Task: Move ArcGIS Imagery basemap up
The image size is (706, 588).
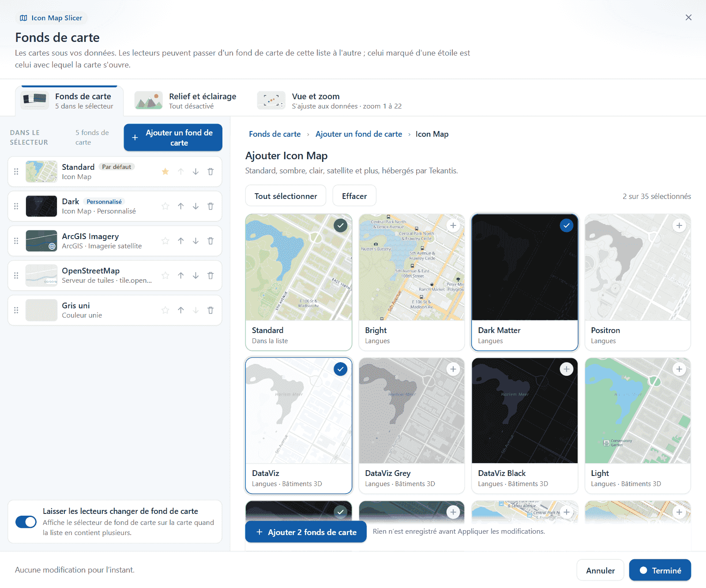Action: 181,241
